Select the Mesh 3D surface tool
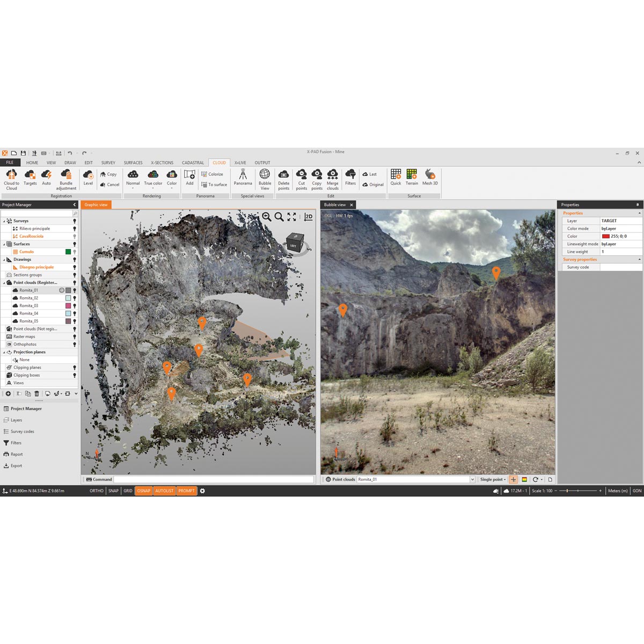The height and width of the screenshot is (644, 644). pos(430,175)
